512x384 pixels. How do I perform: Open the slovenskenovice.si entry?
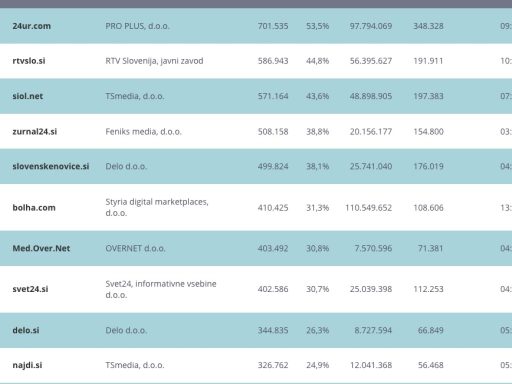(x=51, y=166)
